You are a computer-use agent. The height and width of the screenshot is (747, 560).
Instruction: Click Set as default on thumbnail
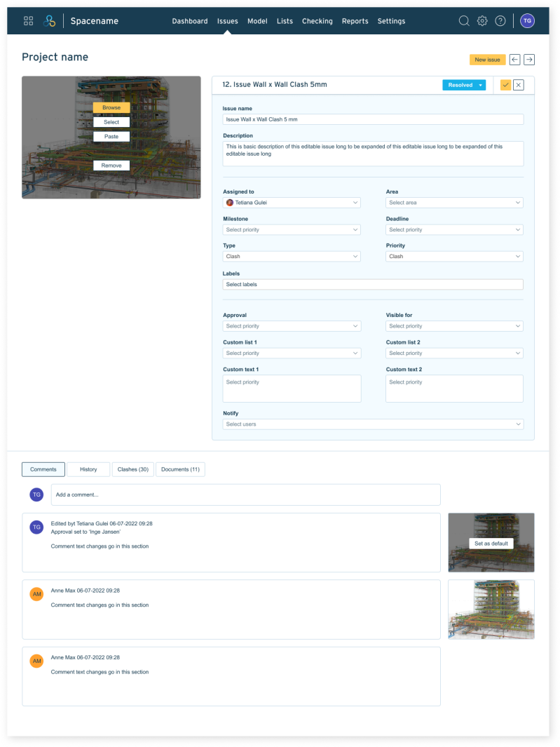491,543
